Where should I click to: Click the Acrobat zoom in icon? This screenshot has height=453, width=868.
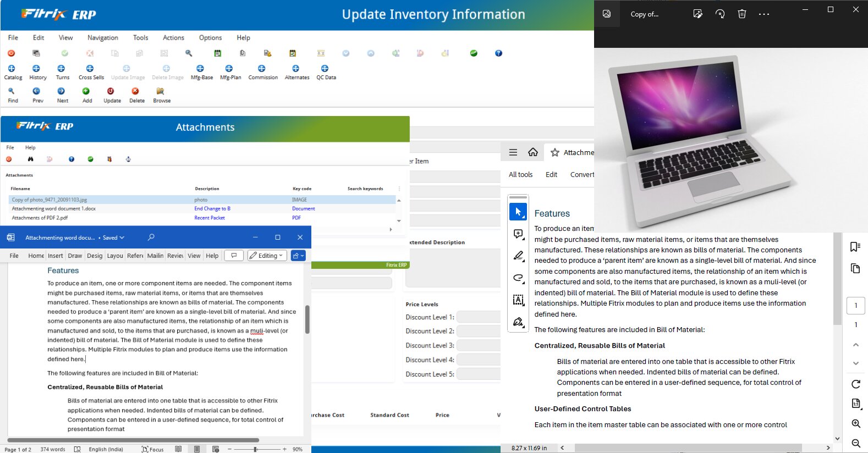pos(856,423)
